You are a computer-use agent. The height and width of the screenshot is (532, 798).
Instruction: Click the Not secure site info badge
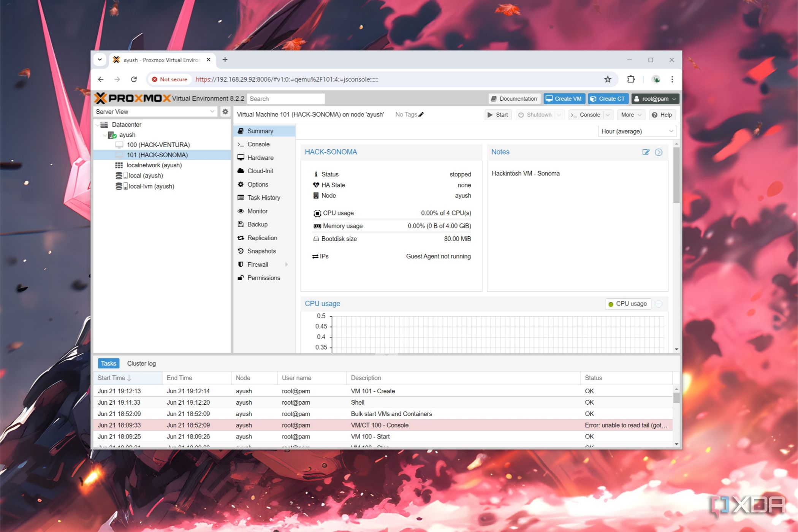(x=169, y=79)
